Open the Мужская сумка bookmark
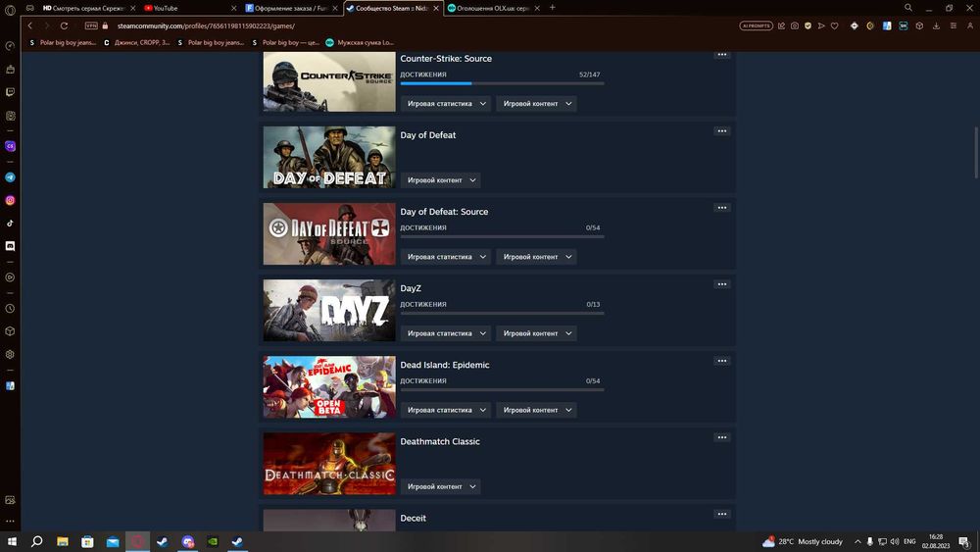 point(360,42)
